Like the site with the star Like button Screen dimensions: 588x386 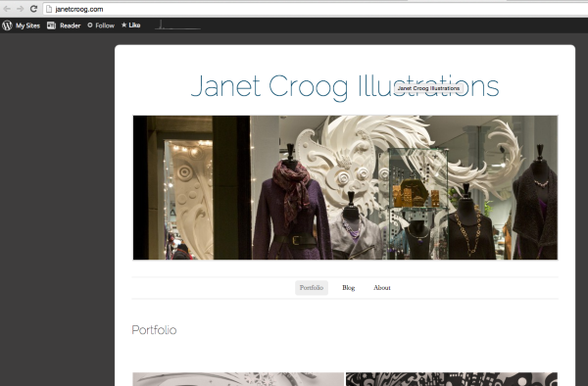point(131,25)
